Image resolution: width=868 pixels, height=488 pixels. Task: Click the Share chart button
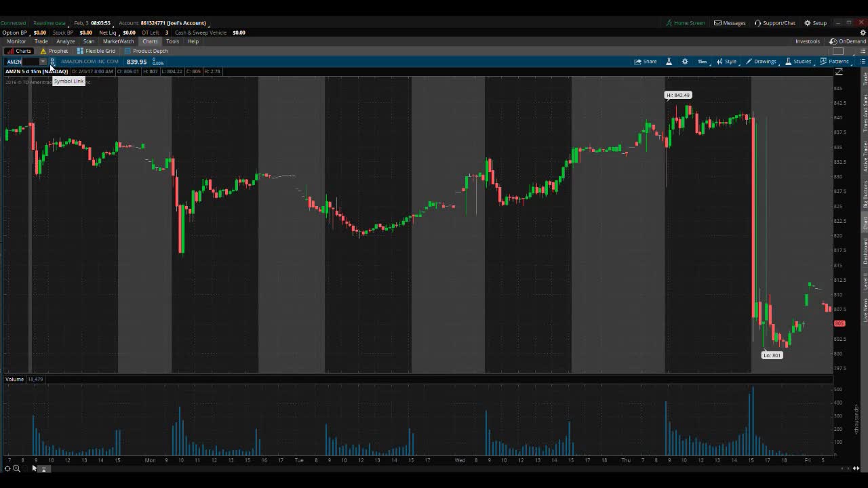[646, 62]
